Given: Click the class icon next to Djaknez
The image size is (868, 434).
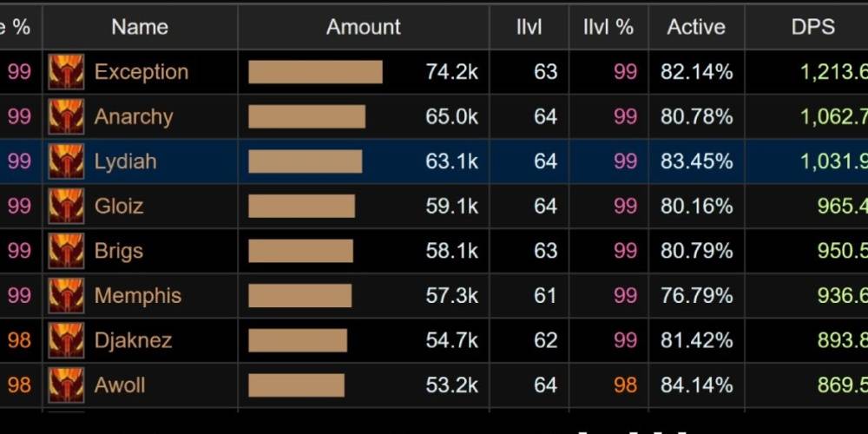Looking at the screenshot, I should pos(66,340).
